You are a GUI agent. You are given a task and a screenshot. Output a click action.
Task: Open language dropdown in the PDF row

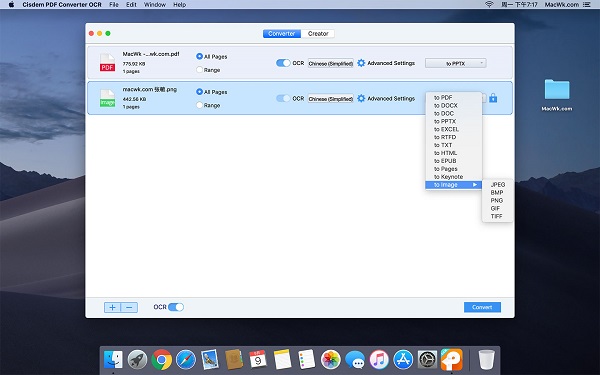pyautogui.click(x=331, y=64)
